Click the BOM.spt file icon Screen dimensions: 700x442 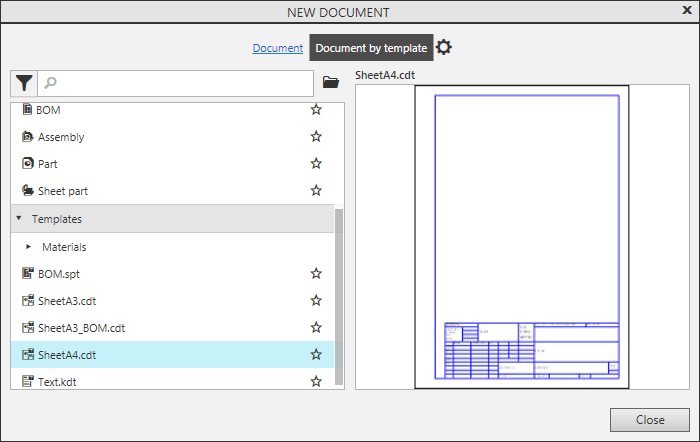coord(28,273)
